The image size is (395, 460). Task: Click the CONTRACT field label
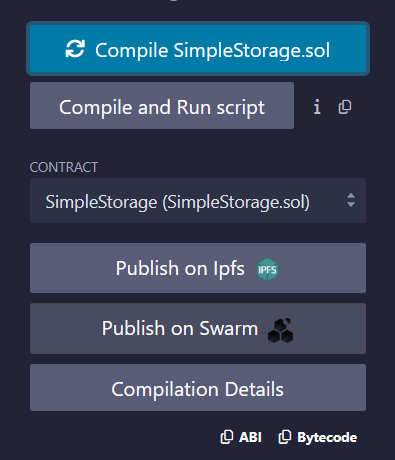[x=64, y=167]
